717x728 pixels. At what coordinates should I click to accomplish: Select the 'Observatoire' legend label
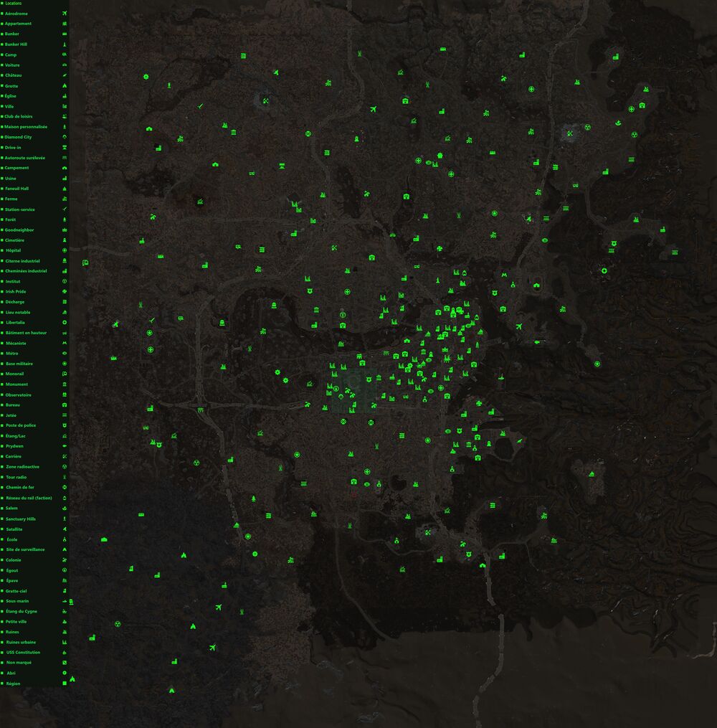pos(18,394)
